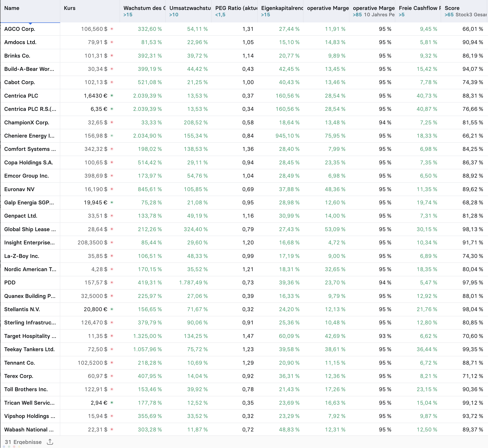This screenshot has height=448, width=488.
Task: Click the Freie Cashflow column header
Action: click(419, 8)
